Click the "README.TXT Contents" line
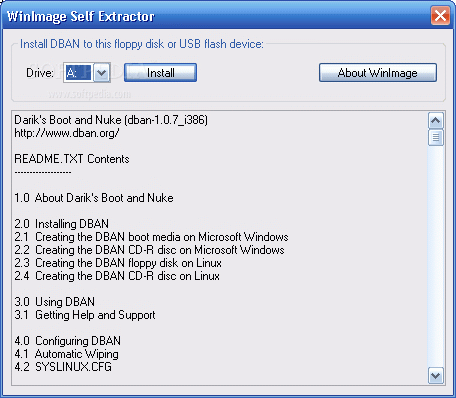 (x=72, y=159)
